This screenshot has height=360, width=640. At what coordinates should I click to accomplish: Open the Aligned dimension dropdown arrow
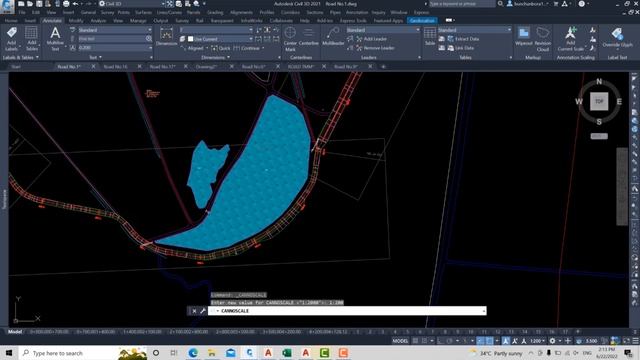[207, 48]
